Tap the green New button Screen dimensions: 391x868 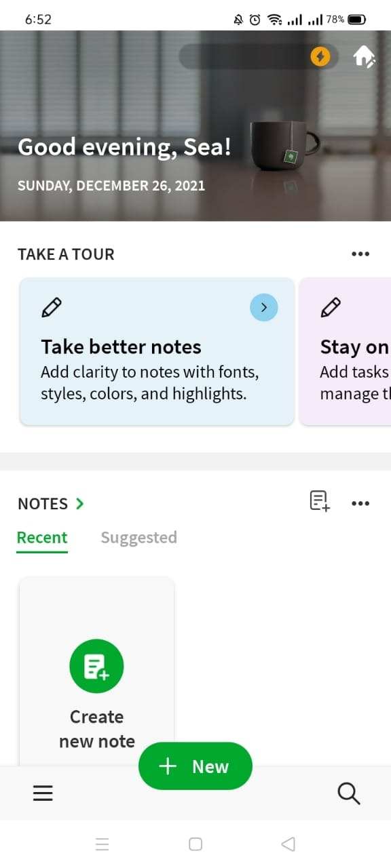(x=195, y=766)
